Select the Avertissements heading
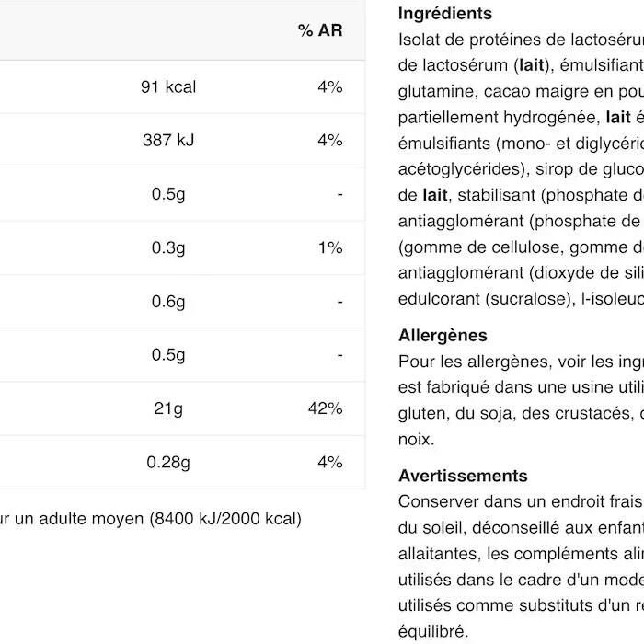Image resolution: width=644 pixels, height=644 pixels. pyautogui.click(x=463, y=476)
